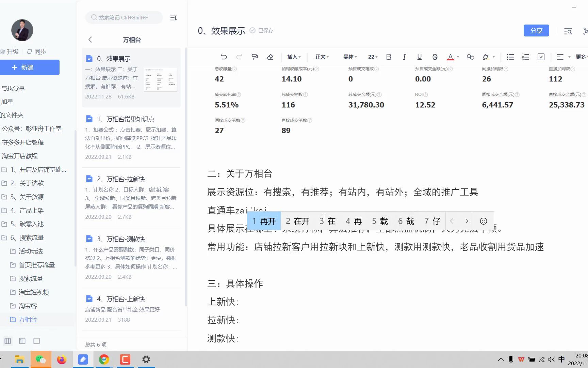The width and height of the screenshot is (588, 368).
Task: Open WeChat from the taskbar
Action: (41, 359)
